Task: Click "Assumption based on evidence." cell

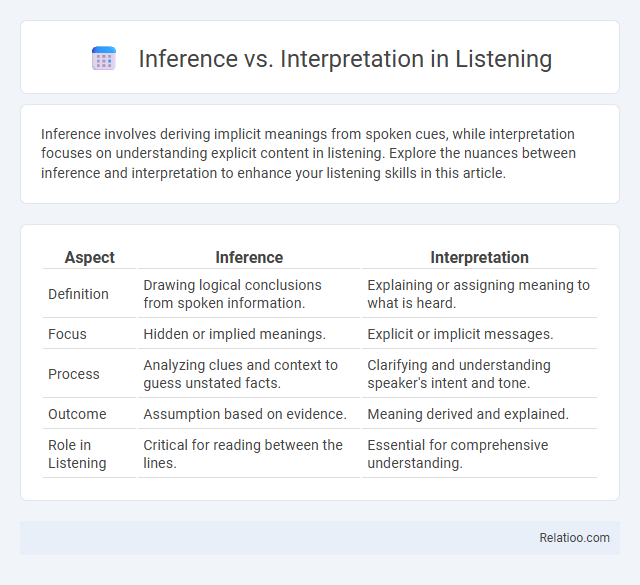Action: (245, 414)
